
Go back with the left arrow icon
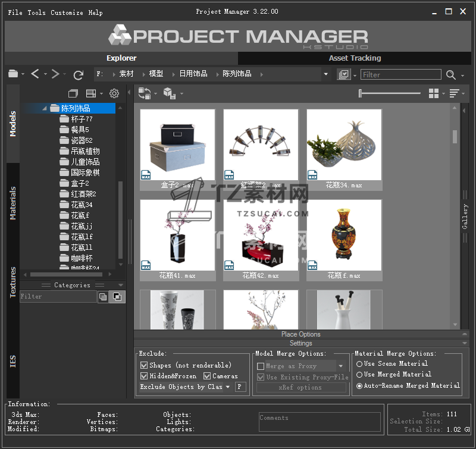pos(36,74)
